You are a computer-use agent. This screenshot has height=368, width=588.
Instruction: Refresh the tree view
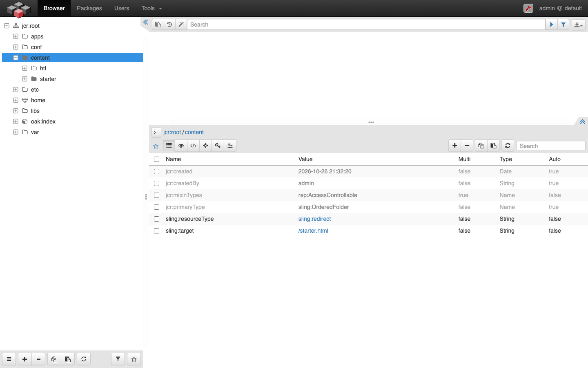(84, 359)
